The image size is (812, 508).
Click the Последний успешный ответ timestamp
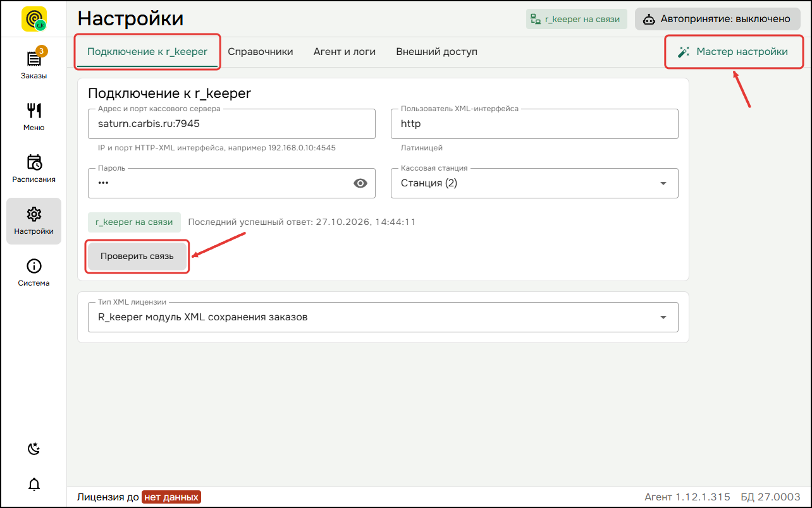302,222
